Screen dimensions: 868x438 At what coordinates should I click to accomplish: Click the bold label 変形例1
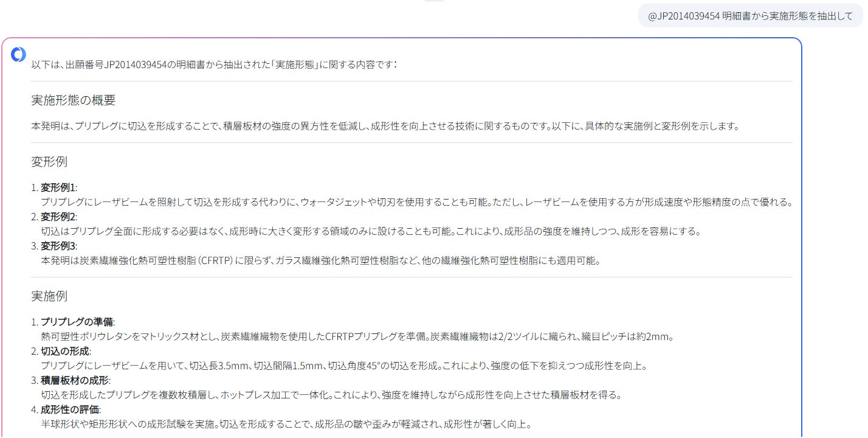pyautogui.click(x=58, y=187)
